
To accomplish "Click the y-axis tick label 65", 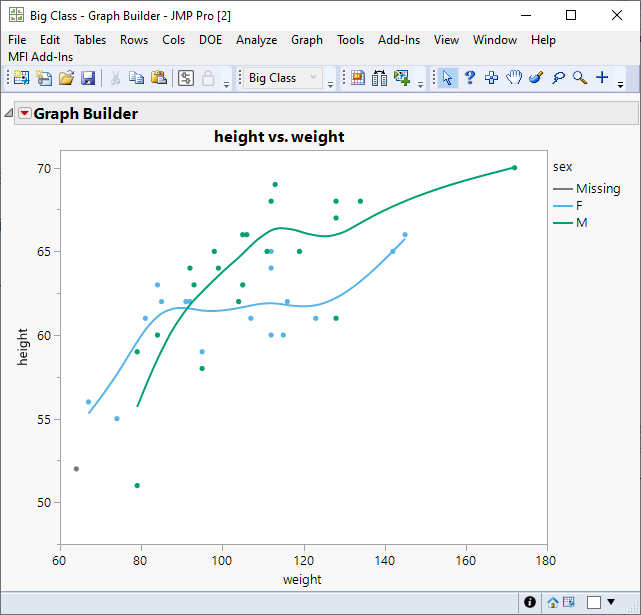I will (x=44, y=251).
